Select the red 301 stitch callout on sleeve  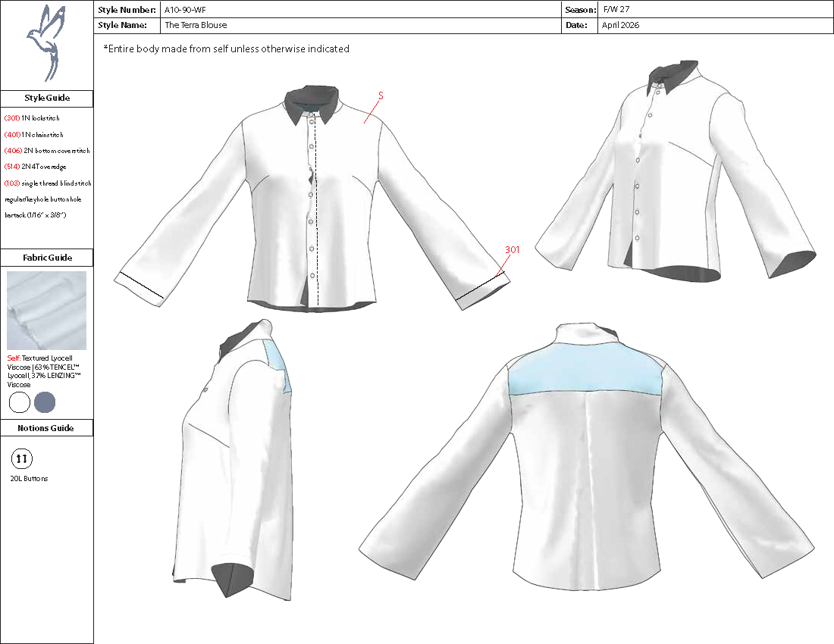coord(513,249)
